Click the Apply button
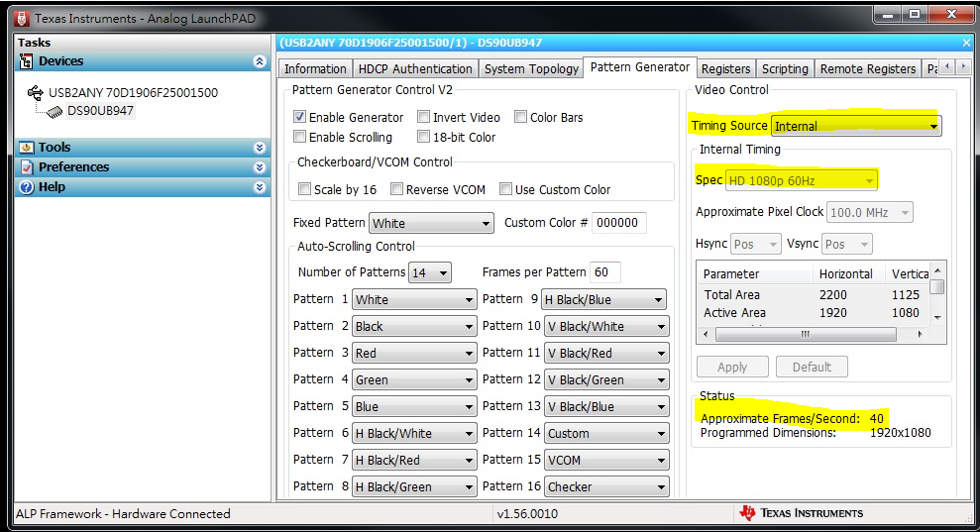The height and width of the screenshot is (532, 980). click(x=732, y=367)
